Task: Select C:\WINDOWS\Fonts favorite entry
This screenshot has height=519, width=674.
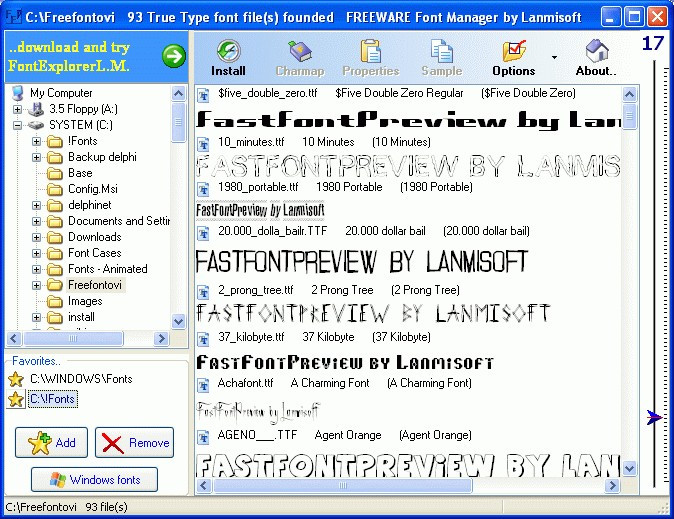Action: (x=81, y=379)
